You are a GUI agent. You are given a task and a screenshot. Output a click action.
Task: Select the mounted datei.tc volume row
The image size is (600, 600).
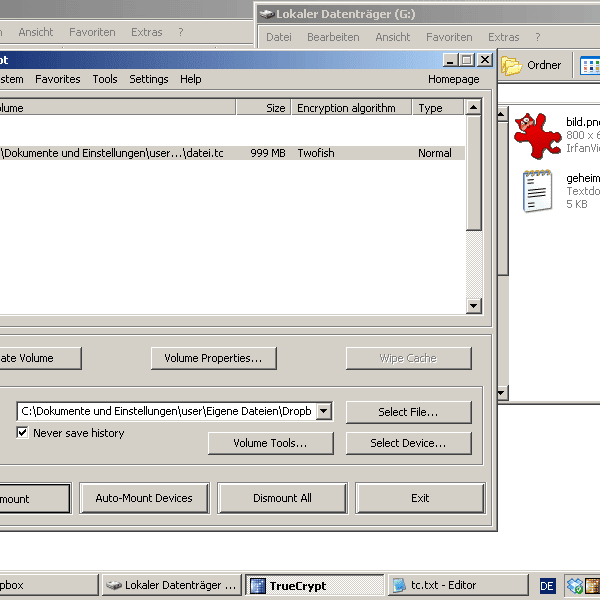(232, 153)
